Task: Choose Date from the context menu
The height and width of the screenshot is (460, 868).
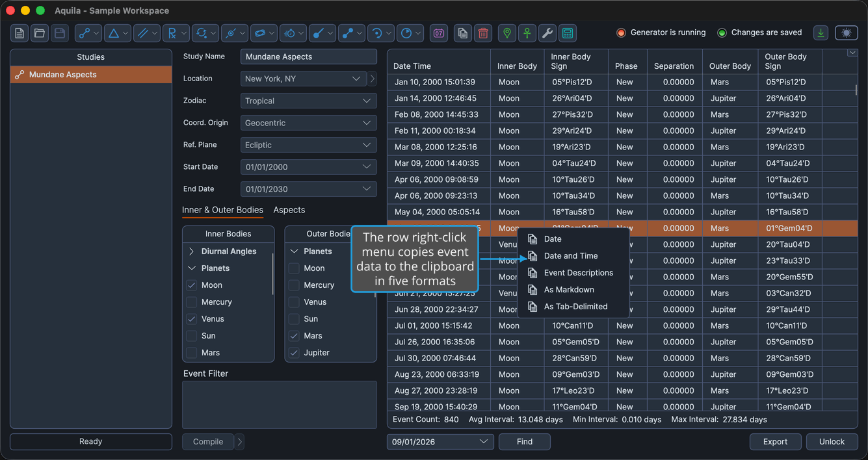Action: pos(573,239)
